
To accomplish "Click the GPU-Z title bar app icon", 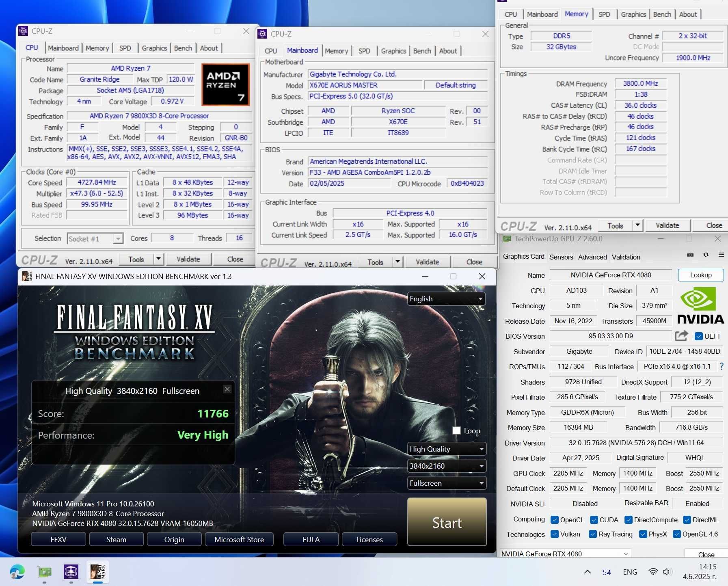I will pos(506,239).
